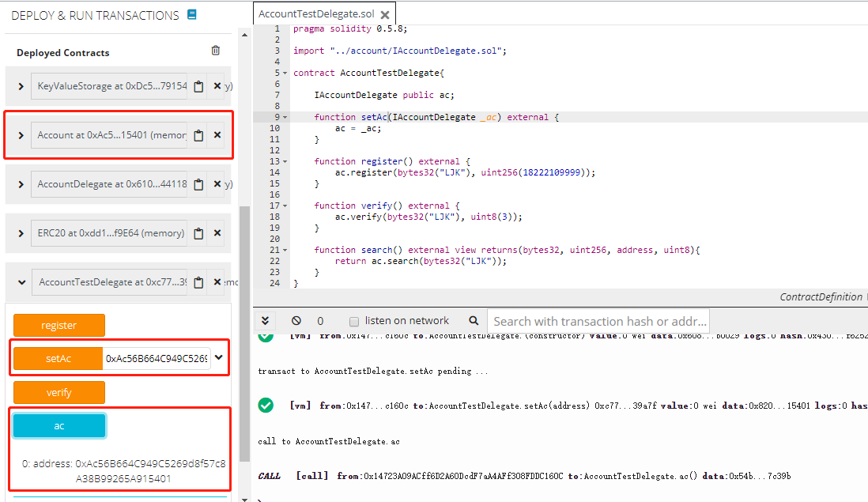The image size is (868, 502).
Task: Click the verify function button
Action: click(59, 392)
